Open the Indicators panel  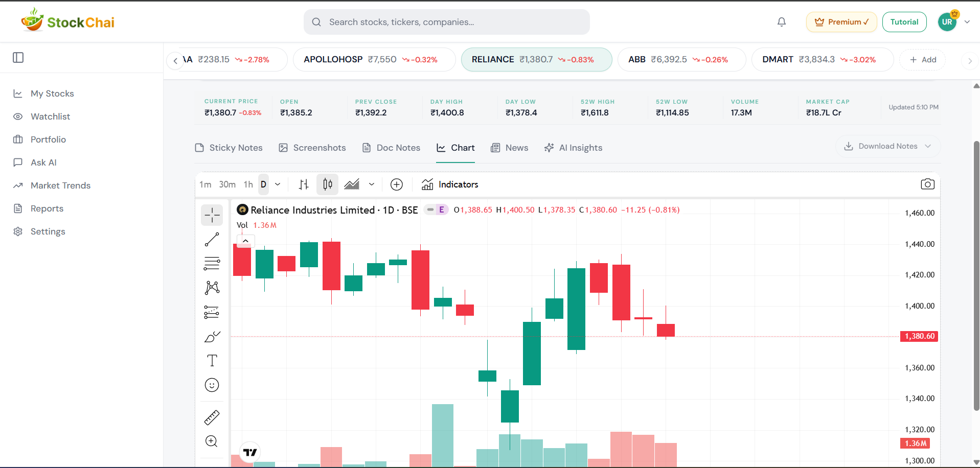(x=450, y=184)
